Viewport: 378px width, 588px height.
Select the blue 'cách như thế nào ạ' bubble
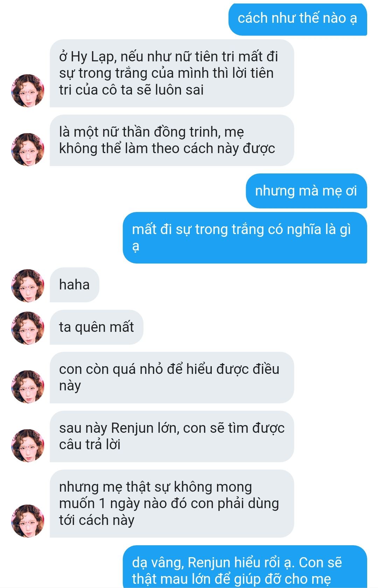coord(297,19)
